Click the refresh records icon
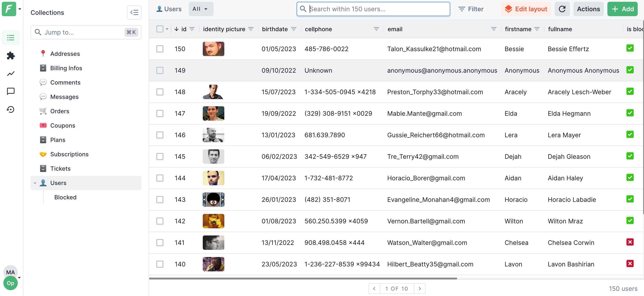 pos(562,9)
